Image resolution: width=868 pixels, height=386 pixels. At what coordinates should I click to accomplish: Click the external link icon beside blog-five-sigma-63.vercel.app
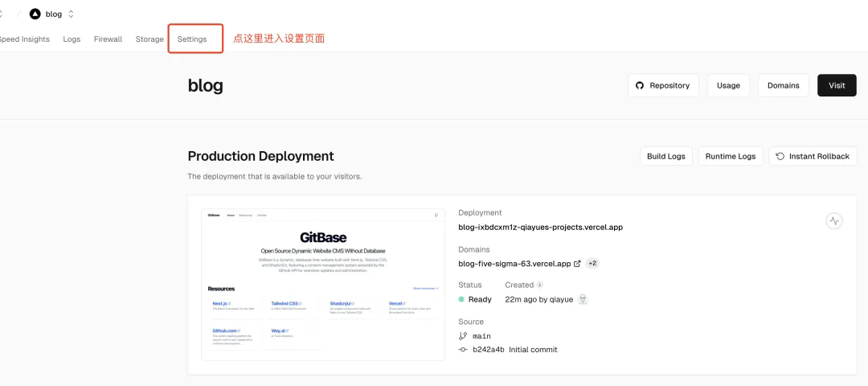577,264
